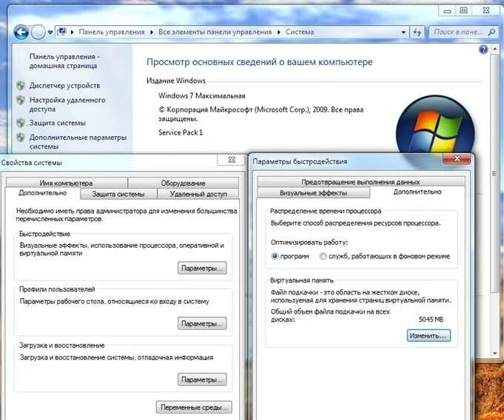Click Панель управления breadcrumb segment
The width and height of the screenshot is (504, 420).
(112, 32)
